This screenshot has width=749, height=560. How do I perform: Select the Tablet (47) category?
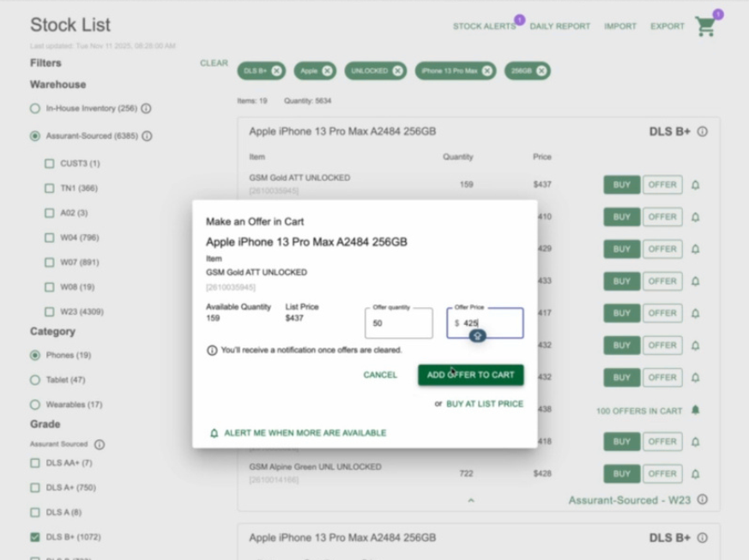pos(35,380)
